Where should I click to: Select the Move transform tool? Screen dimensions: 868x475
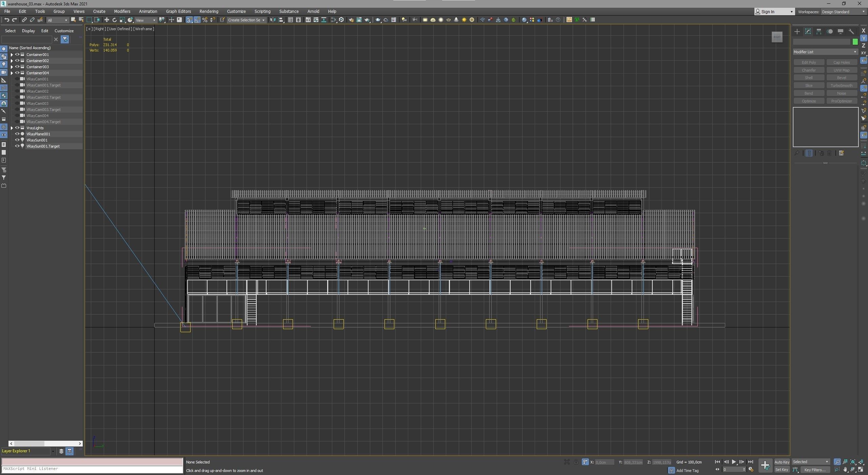tap(106, 20)
